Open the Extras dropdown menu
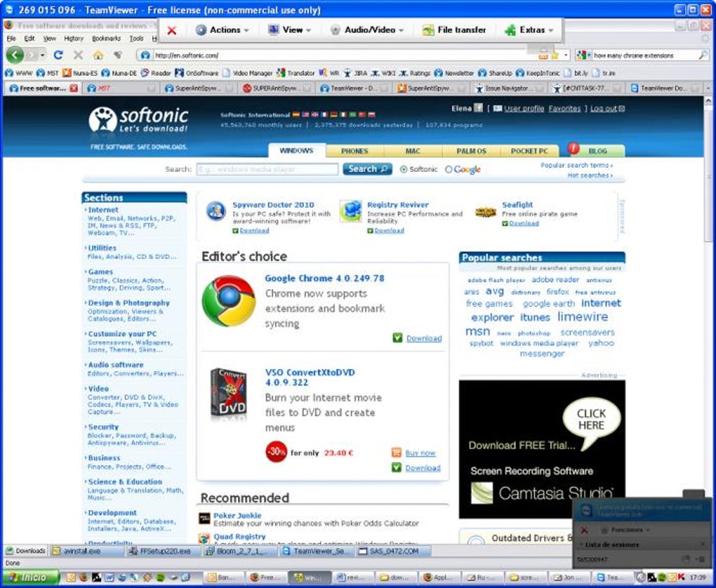This screenshot has height=588, width=716. [529, 30]
